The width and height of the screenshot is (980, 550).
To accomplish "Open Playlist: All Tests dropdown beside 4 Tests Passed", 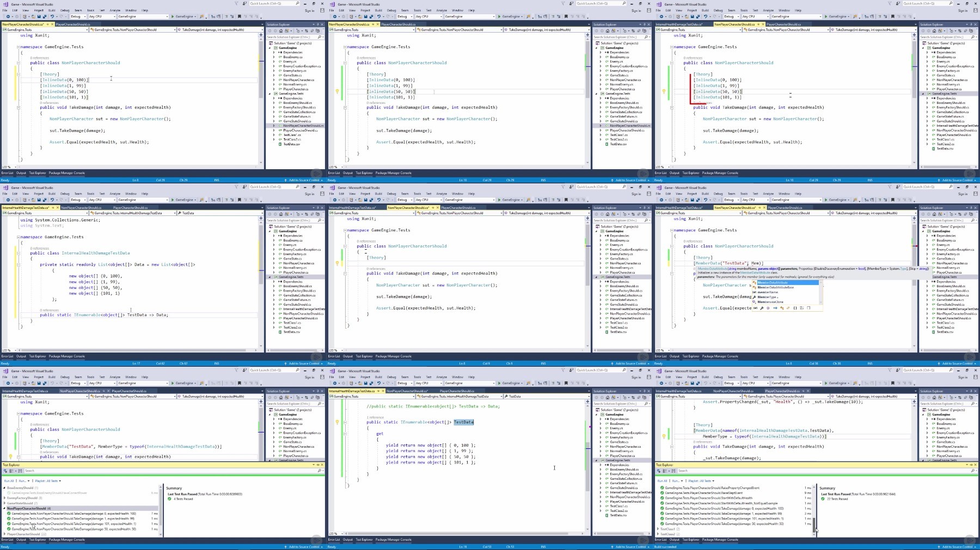I will (47, 481).
